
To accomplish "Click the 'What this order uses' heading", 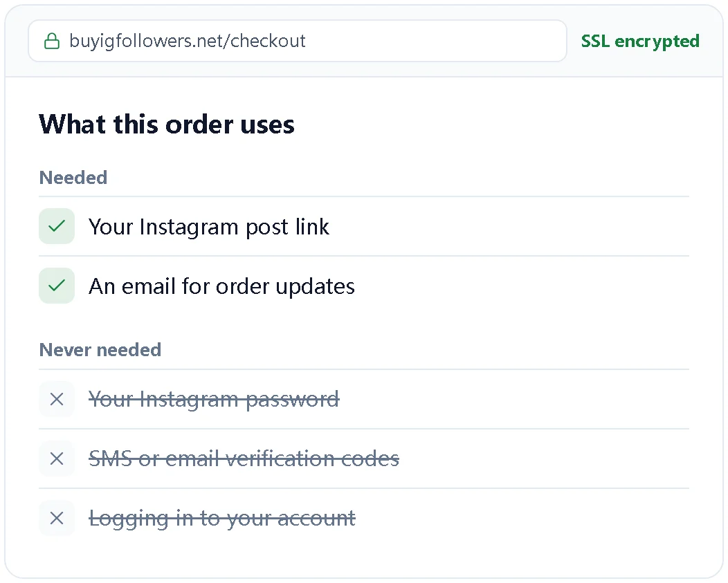I will (167, 124).
